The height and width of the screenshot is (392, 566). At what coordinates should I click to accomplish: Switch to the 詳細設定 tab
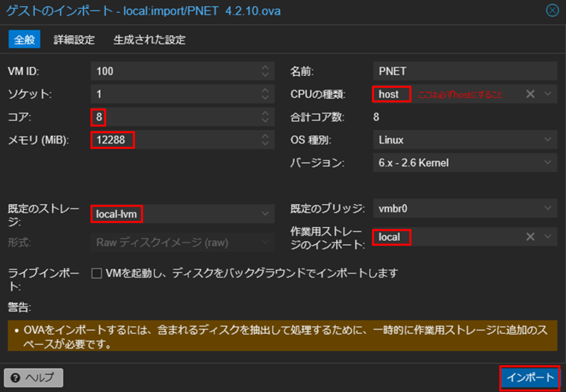[74, 40]
